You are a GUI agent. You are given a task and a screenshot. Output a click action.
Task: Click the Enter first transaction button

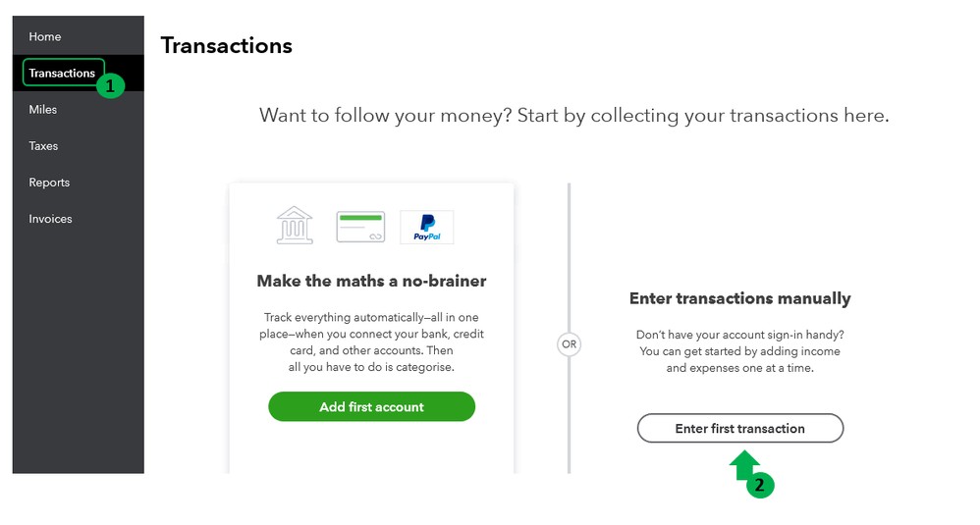(x=739, y=429)
